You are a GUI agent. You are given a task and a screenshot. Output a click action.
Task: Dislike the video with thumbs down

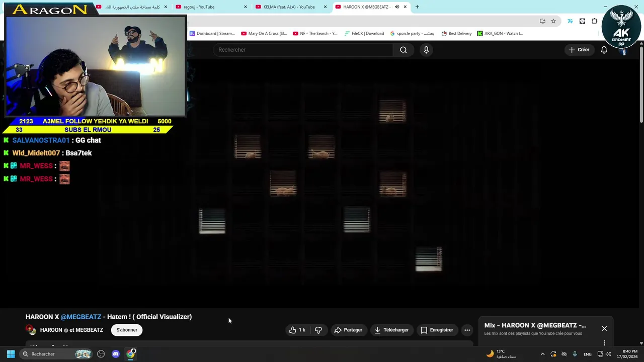(318, 330)
